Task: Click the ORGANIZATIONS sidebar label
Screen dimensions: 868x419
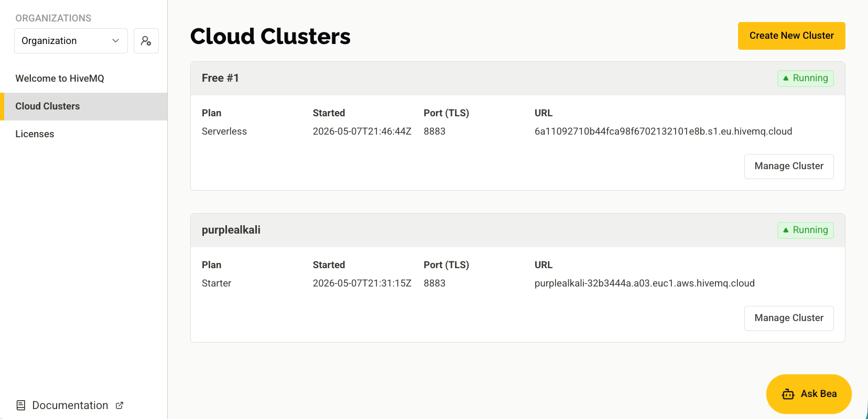Action: point(53,18)
